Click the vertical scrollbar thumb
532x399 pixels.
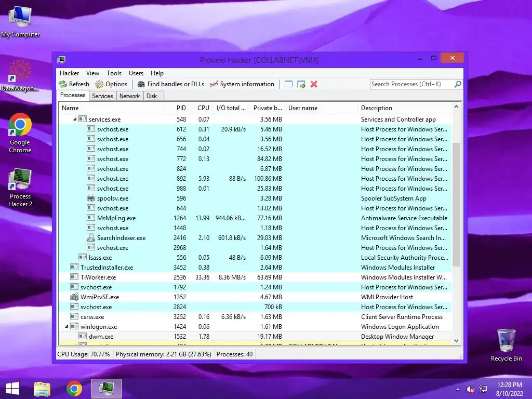[x=456, y=204]
